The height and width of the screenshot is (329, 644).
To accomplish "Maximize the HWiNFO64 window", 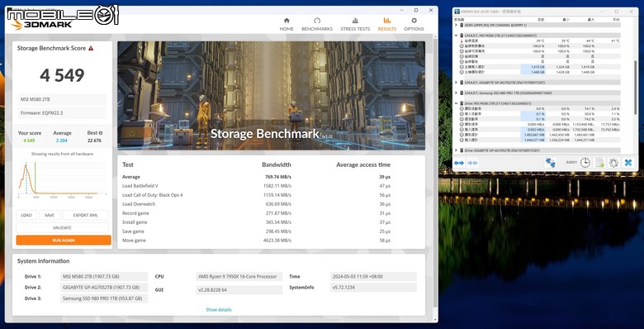I will [617, 12].
